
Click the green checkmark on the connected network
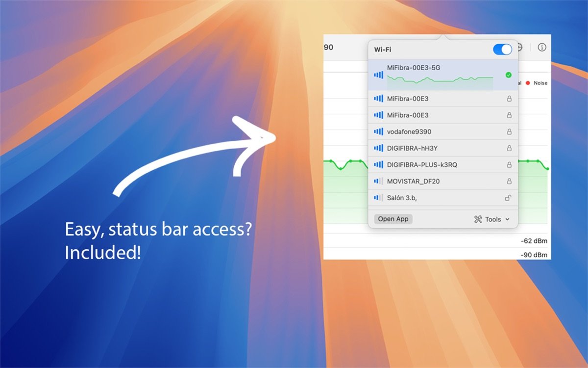(x=508, y=75)
